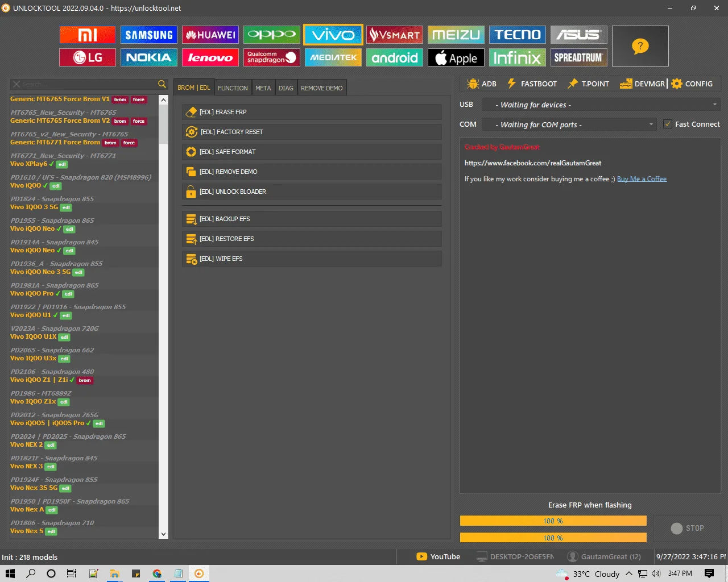Run [EDL] FACTORY RESET
728x582 pixels.
coord(312,132)
